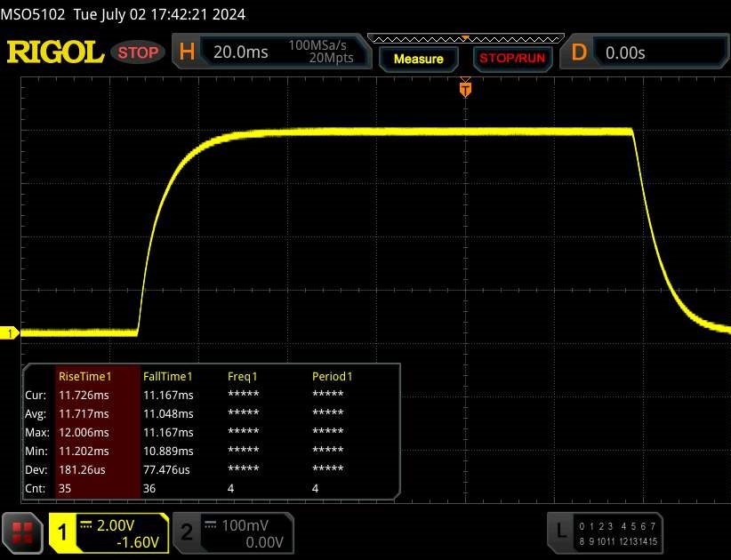Click the MSO5102 timestamp header text
Image resolution: width=731 pixels, height=560 pixels.
[123, 14]
